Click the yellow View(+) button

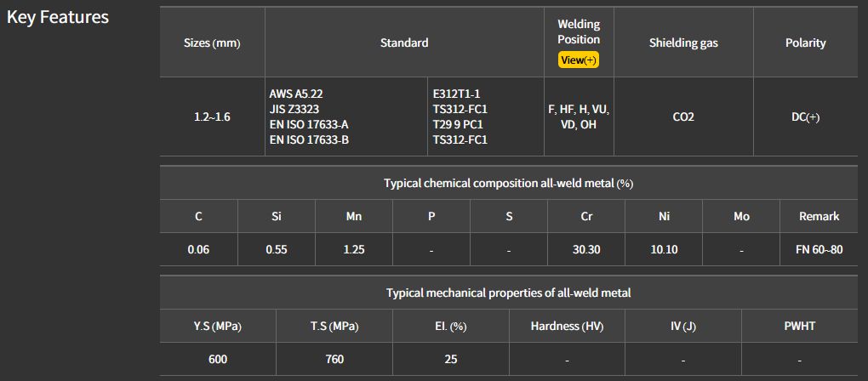(579, 60)
